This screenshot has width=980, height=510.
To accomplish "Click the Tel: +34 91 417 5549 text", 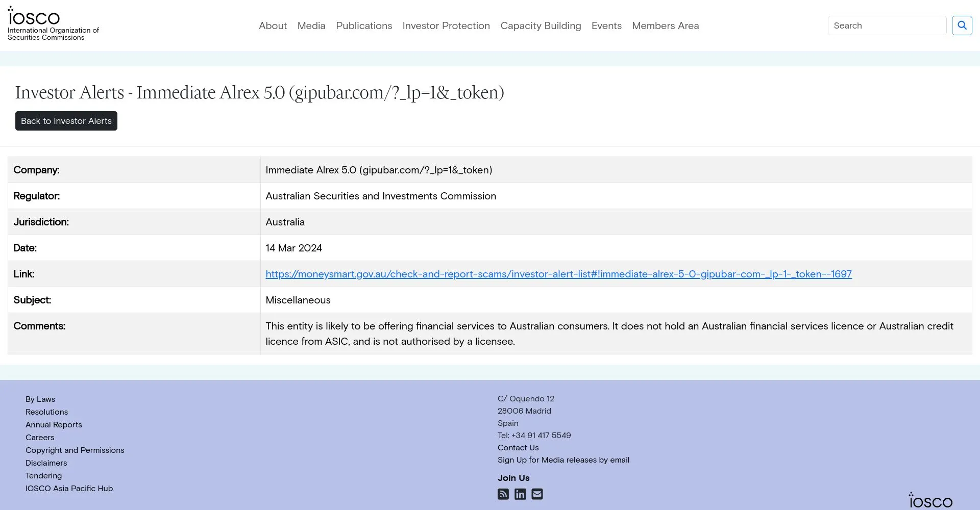I will coord(534,436).
